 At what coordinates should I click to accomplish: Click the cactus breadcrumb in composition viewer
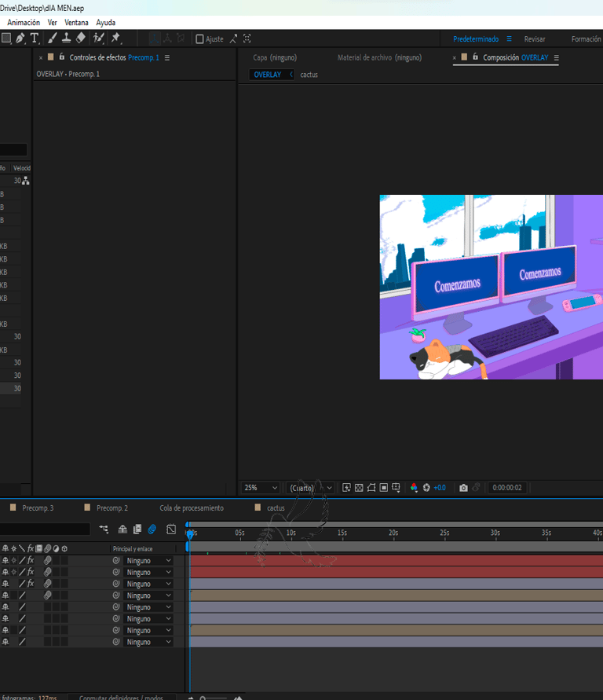(309, 75)
